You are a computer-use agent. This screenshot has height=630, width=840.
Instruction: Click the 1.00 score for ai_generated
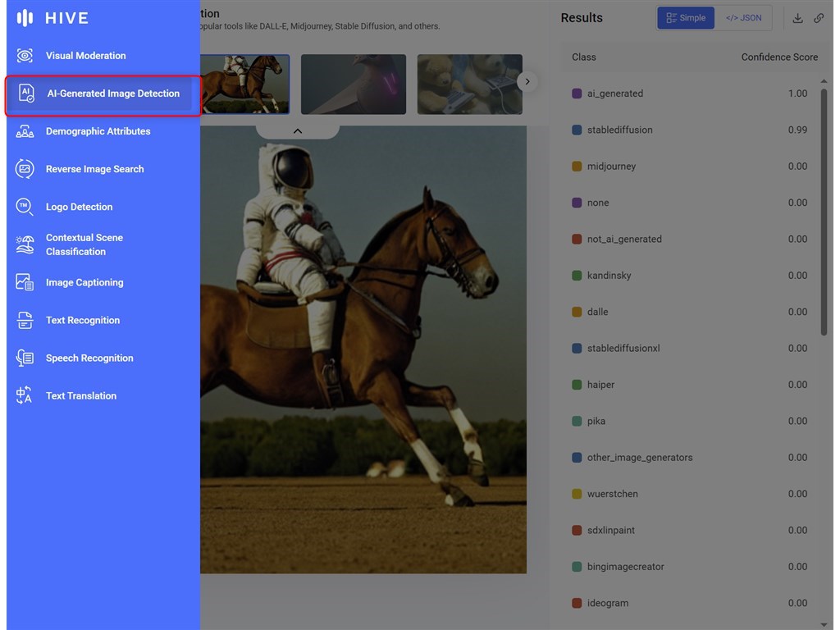click(x=797, y=94)
